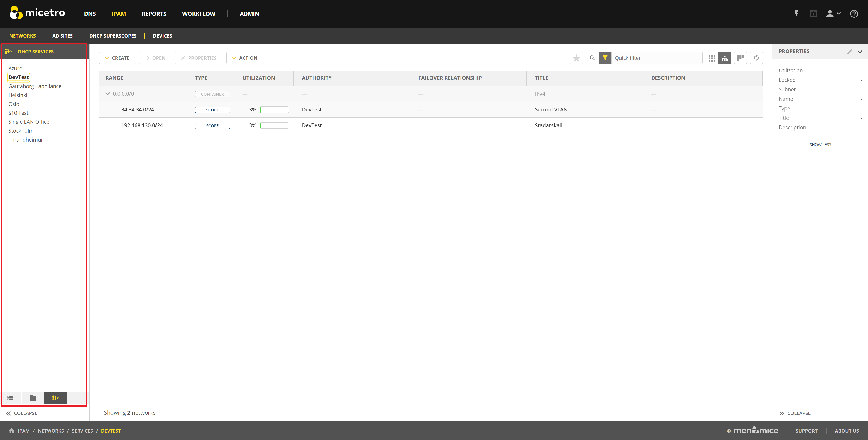
Task: Edit properties with the pencil icon
Action: point(849,51)
